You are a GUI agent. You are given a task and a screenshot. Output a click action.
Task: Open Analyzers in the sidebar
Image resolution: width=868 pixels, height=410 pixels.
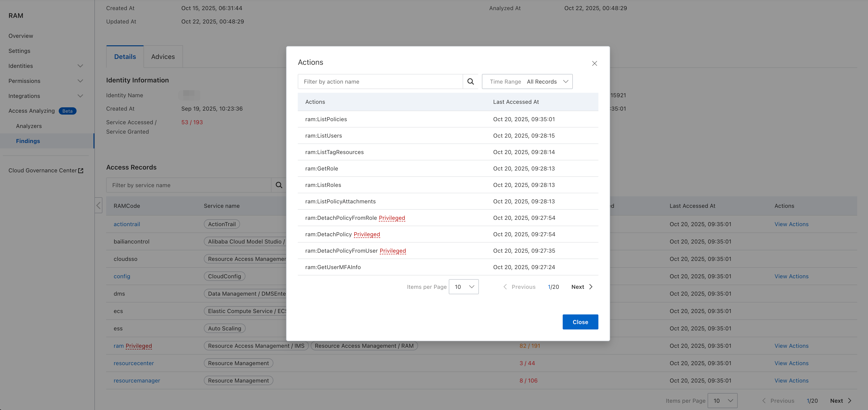(x=29, y=126)
